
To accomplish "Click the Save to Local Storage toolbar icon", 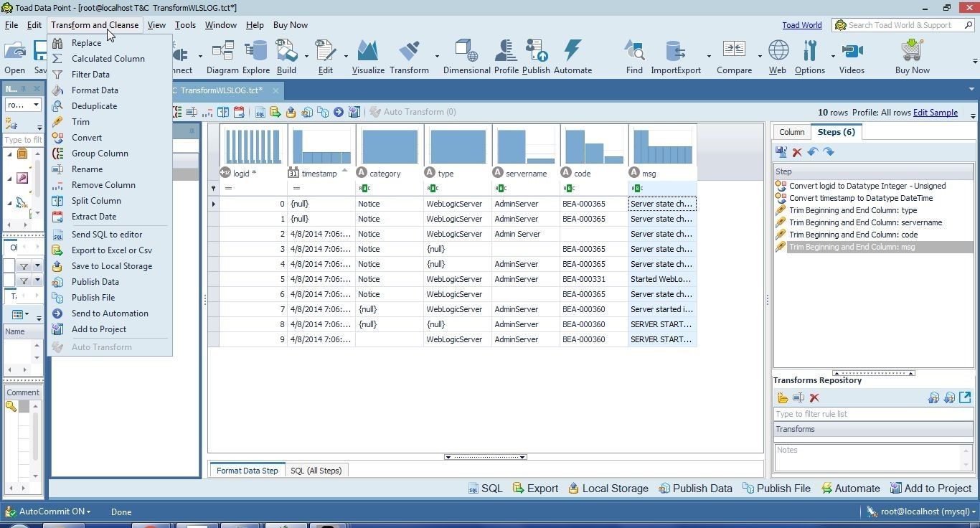I will point(291,112).
